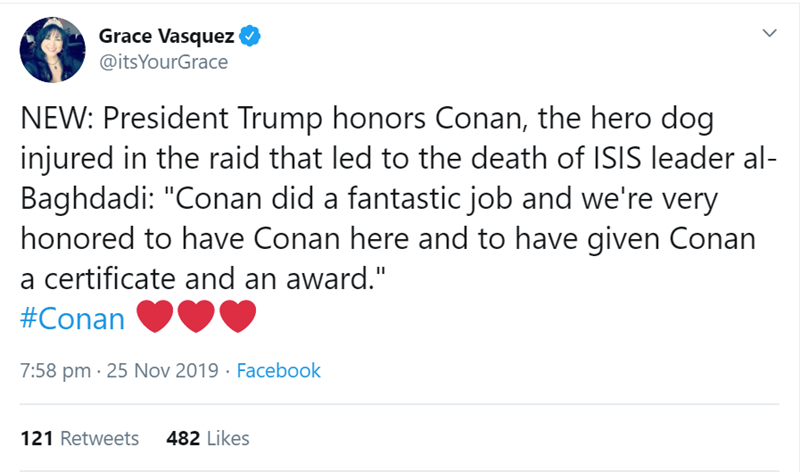Click the last red heart emoji
The height and width of the screenshot is (472, 800).
click(x=237, y=319)
